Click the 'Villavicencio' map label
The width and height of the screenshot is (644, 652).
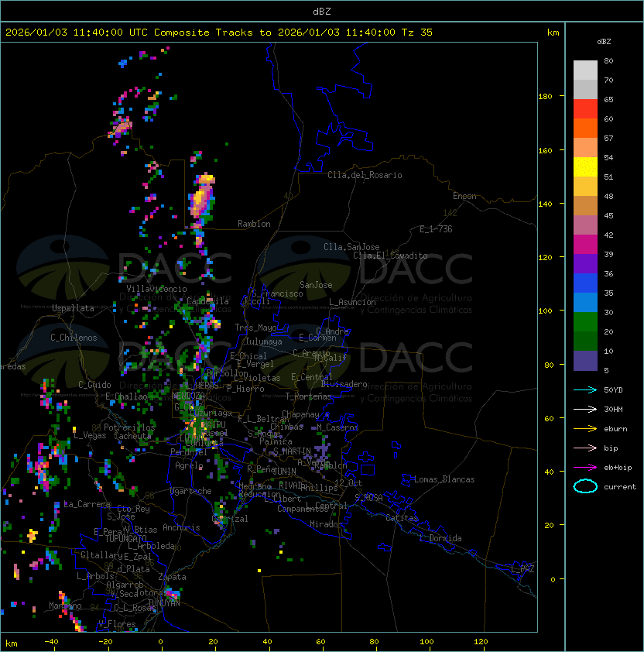pos(156,289)
